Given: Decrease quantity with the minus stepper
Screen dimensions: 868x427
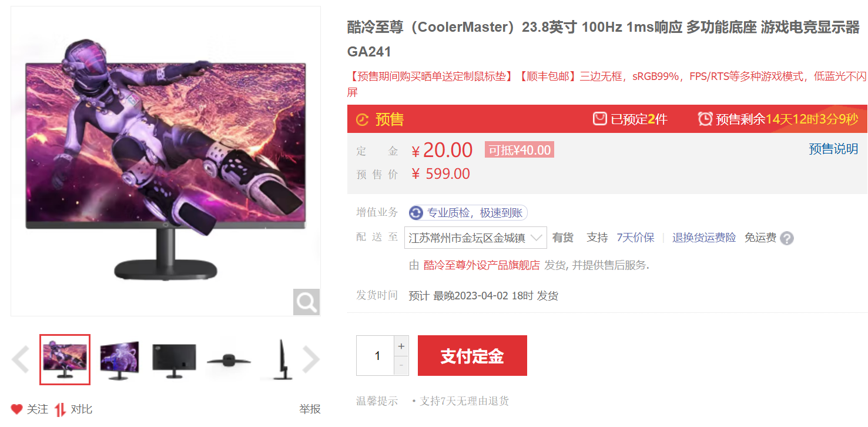Looking at the screenshot, I should point(401,366).
